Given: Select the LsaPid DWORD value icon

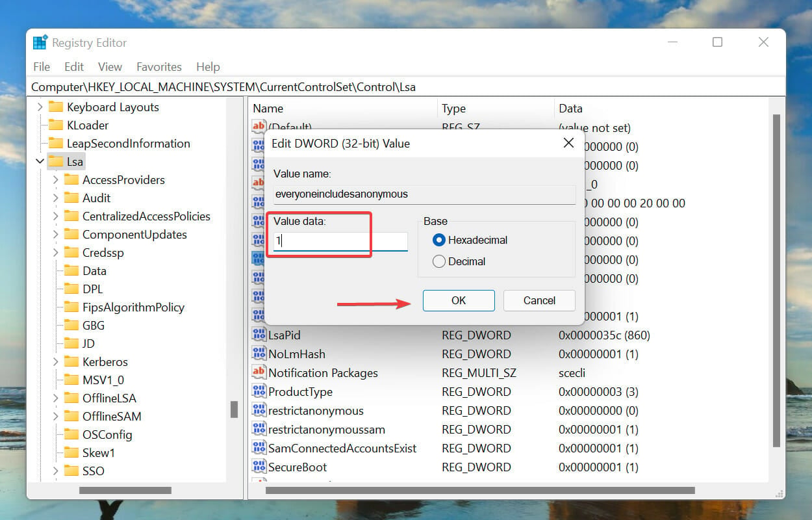Looking at the screenshot, I should tap(259, 335).
